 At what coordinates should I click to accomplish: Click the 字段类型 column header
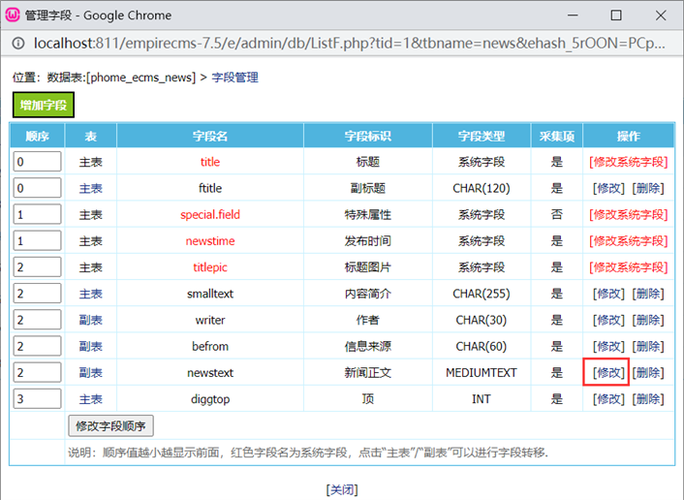coord(481,136)
